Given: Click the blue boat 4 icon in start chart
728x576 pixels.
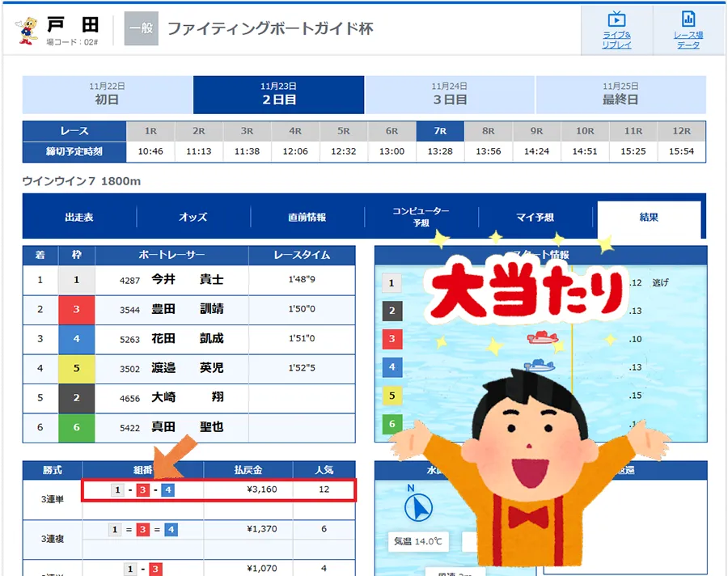Looking at the screenshot, I should [540, 366].
